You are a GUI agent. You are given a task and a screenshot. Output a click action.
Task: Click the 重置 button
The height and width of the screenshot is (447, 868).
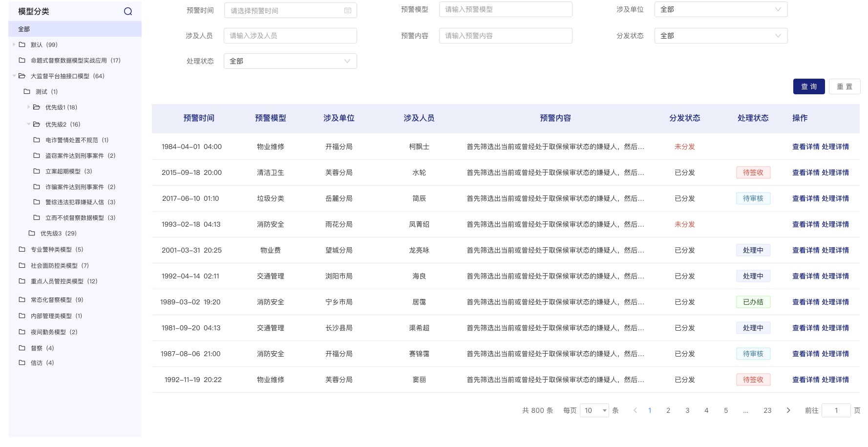844,86
